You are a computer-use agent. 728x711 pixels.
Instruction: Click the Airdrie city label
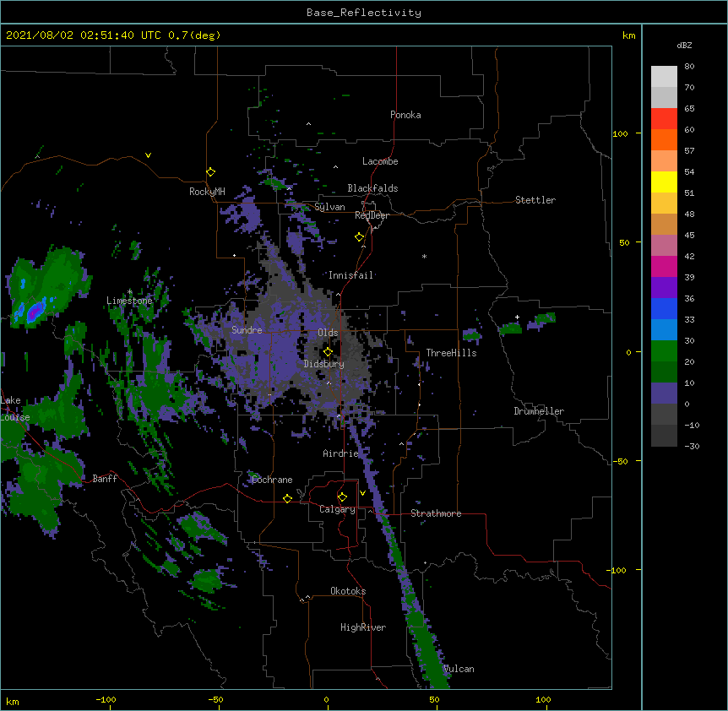pyautogui.click(x=340, y=453)
